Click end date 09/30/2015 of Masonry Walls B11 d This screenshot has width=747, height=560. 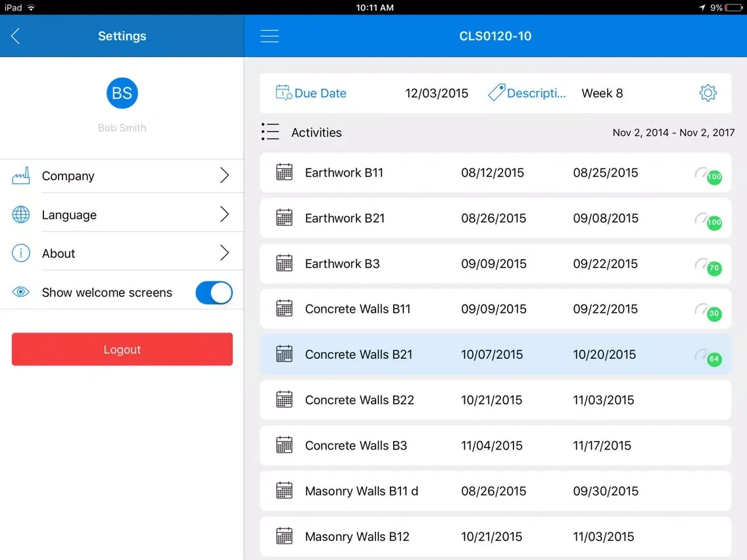605,491
